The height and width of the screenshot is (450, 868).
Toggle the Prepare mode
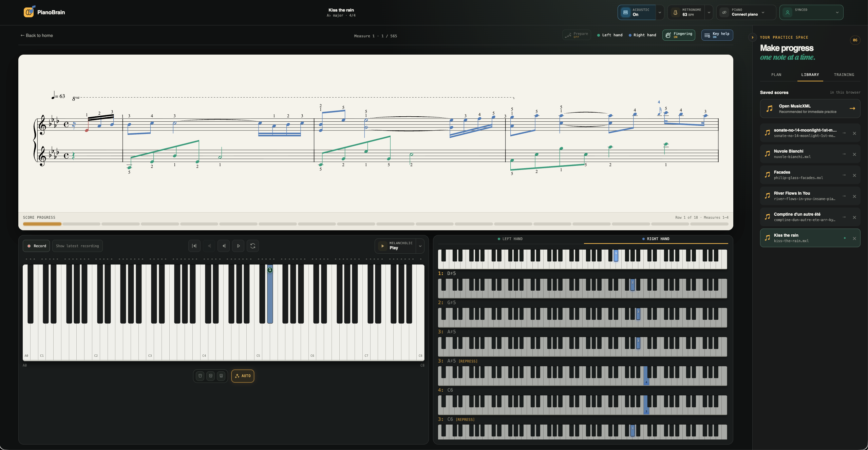coord(577,35)
